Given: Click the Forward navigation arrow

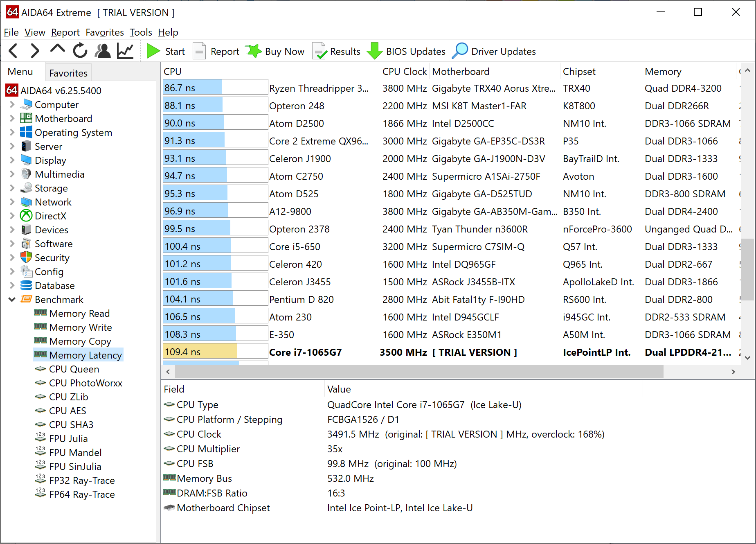Looking at the screenshot, I should (x=35, y=51).
